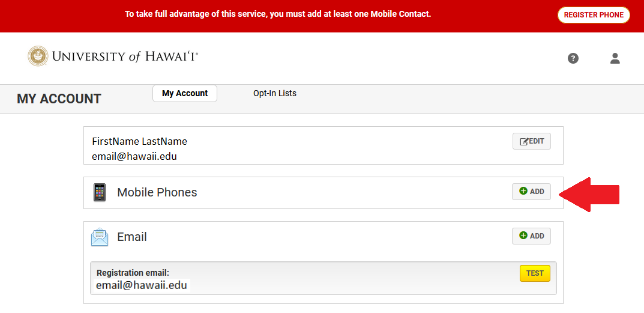
Task: Test the registration email with TEST button
Action: pyautogui.click(x=535, y=273)
